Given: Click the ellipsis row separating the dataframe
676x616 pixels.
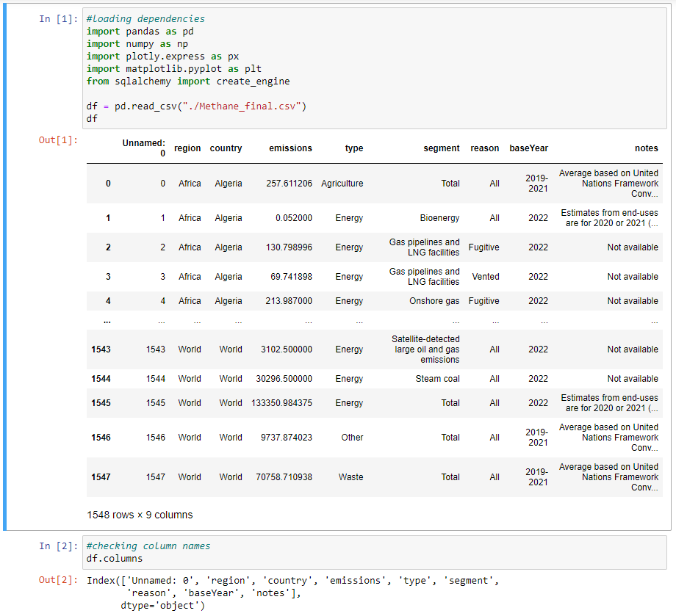Looking at the screenshot, I should tap(107, 321).
